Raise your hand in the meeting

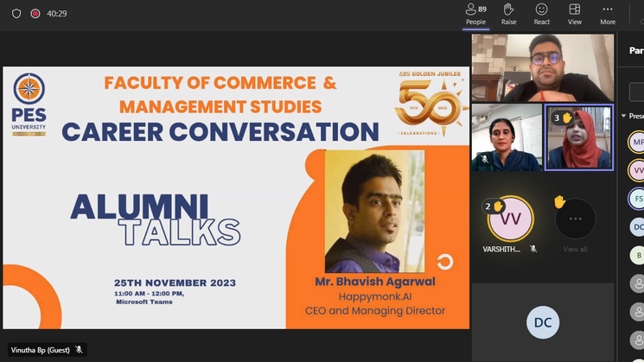[x=509, y=14]
